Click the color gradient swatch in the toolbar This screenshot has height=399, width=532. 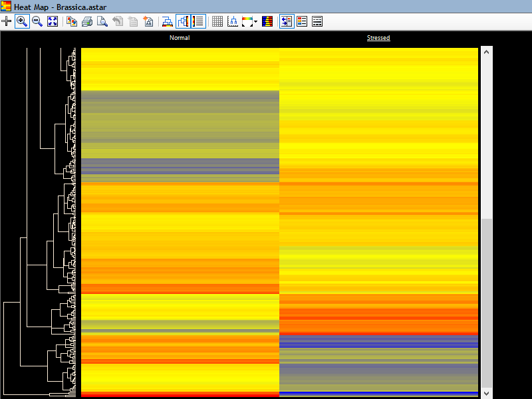(247, 21)
